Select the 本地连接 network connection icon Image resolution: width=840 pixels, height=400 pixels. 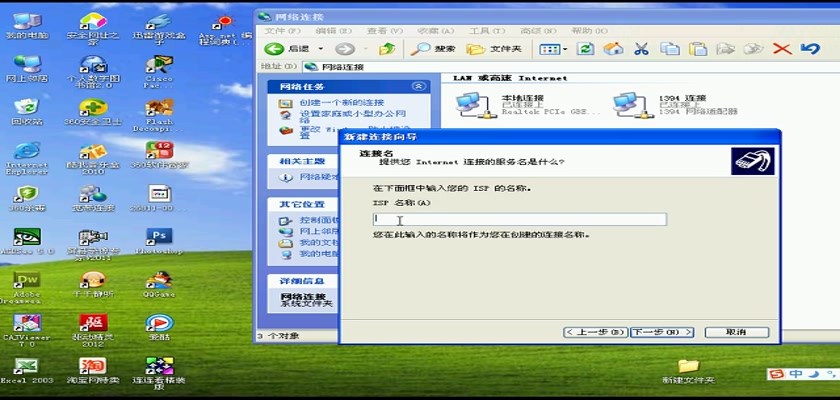[470, 103]
